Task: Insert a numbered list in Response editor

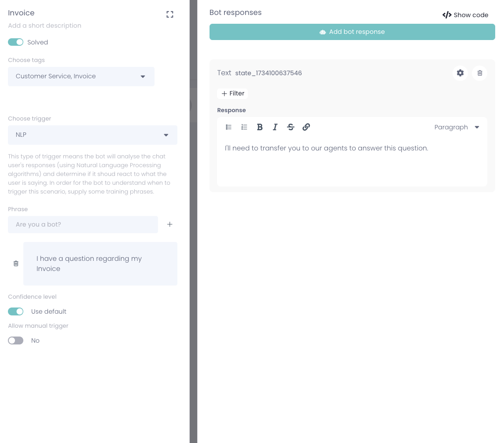Action: click(244, 127)
